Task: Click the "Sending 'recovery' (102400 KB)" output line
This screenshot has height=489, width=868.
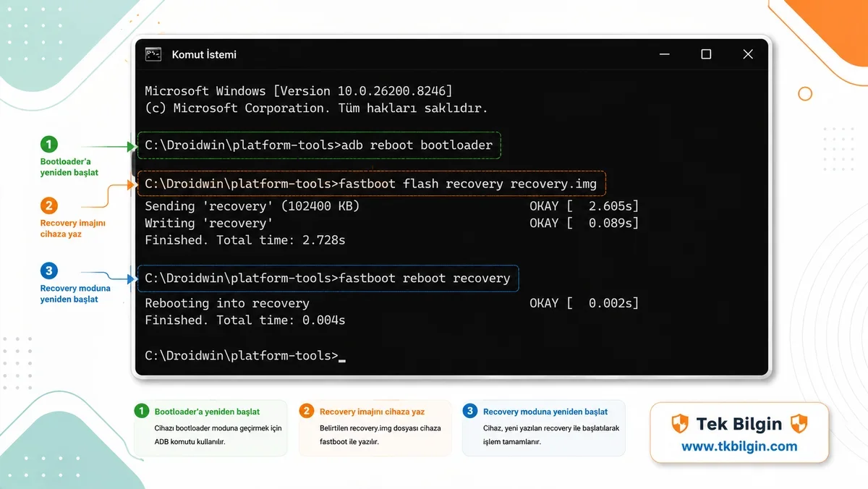Action: pyautogui.click(x=252, y=206)
